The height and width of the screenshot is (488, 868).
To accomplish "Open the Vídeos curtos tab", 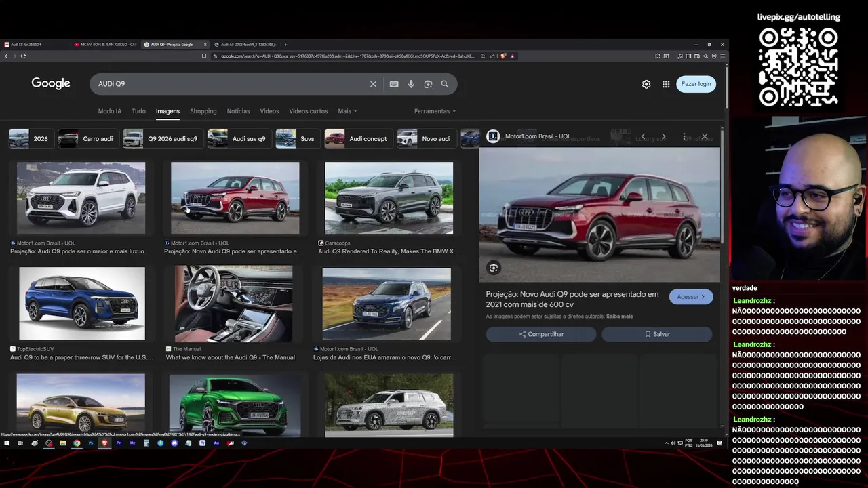I will tap(309, 111).
